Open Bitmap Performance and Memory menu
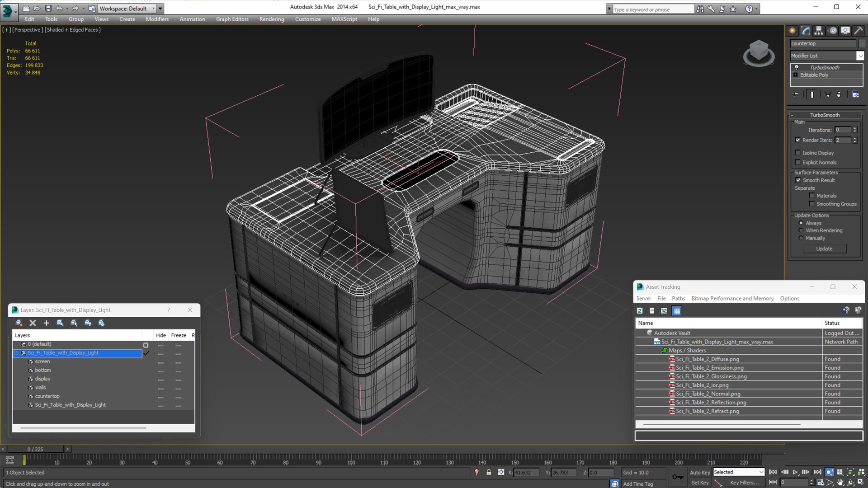868x488 pixels. coord(732,299)
